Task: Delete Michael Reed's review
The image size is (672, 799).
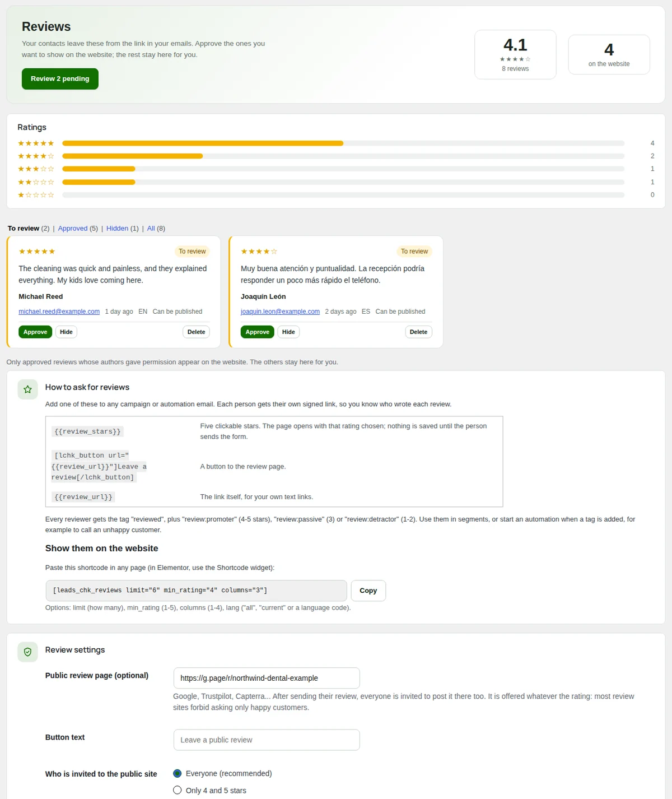Action: point(196,332)
